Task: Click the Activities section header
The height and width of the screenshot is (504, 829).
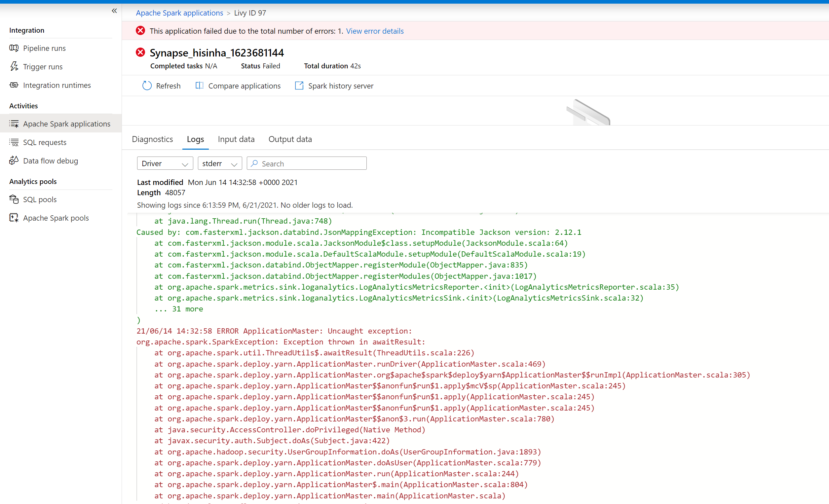Action: pos(23,106)
